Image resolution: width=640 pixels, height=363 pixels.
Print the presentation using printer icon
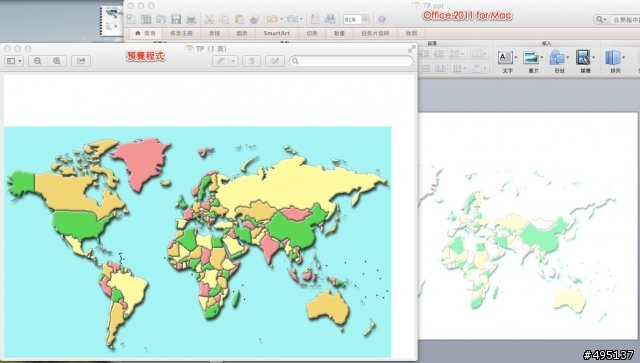click(x=191, y=19)
